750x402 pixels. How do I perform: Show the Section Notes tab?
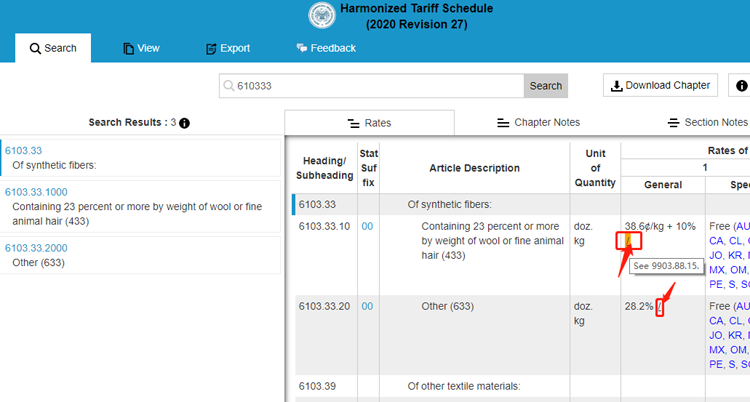[x=707, y=123]
